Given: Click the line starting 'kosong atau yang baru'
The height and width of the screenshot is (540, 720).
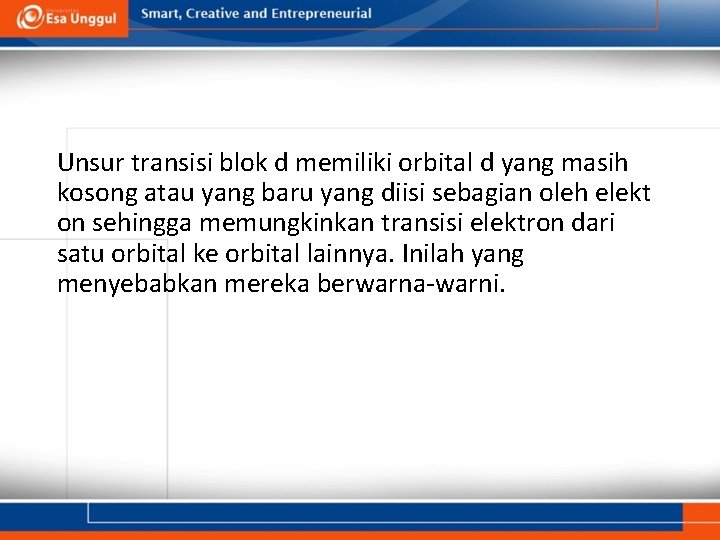Looking at the screenshot, I should point(354,193).
